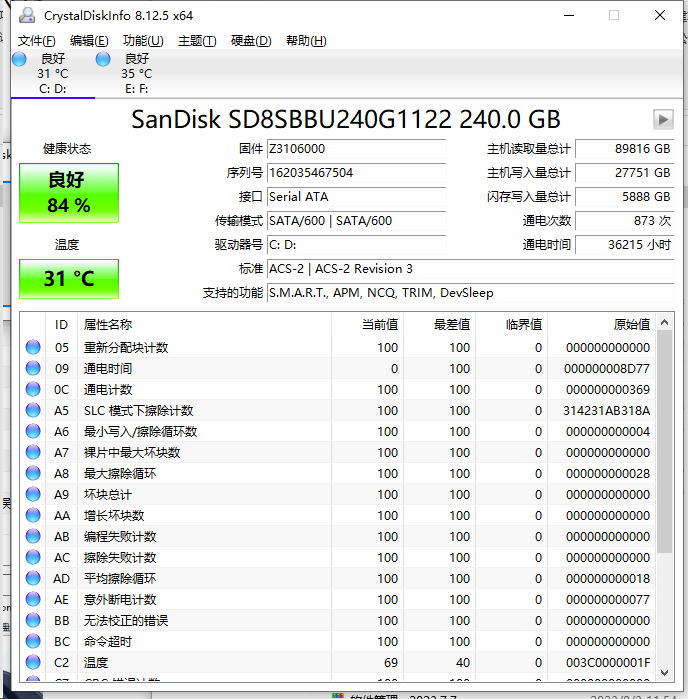Viewport: 688px width, 699px height.
Task: Click the status circle icon of row AE
Action: pos(33,599)
